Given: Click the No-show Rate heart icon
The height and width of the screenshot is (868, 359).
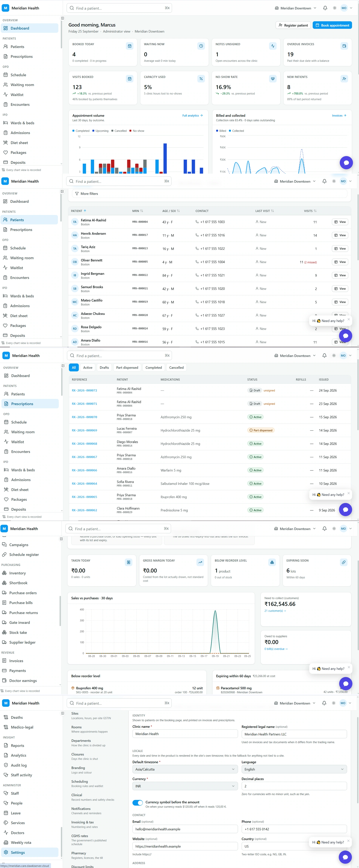Looking at the screenshot, I should (x=273, y=78).
